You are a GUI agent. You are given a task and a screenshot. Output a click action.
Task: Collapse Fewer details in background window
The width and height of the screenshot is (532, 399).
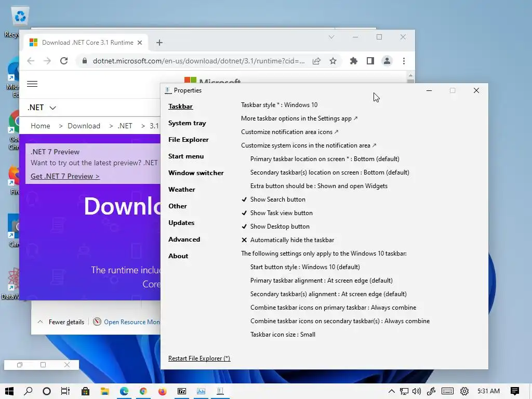[61, 322]
